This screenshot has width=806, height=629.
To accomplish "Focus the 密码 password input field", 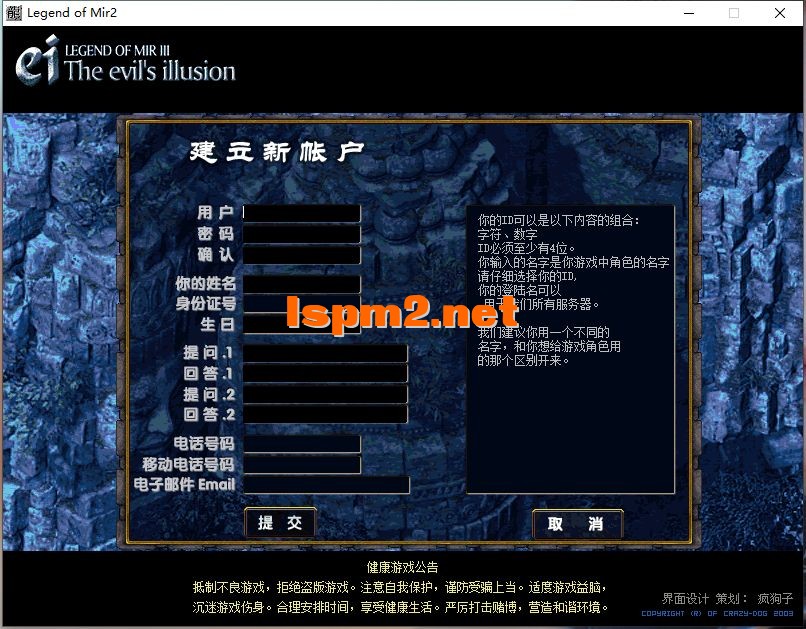I will (x=302, y=234).
